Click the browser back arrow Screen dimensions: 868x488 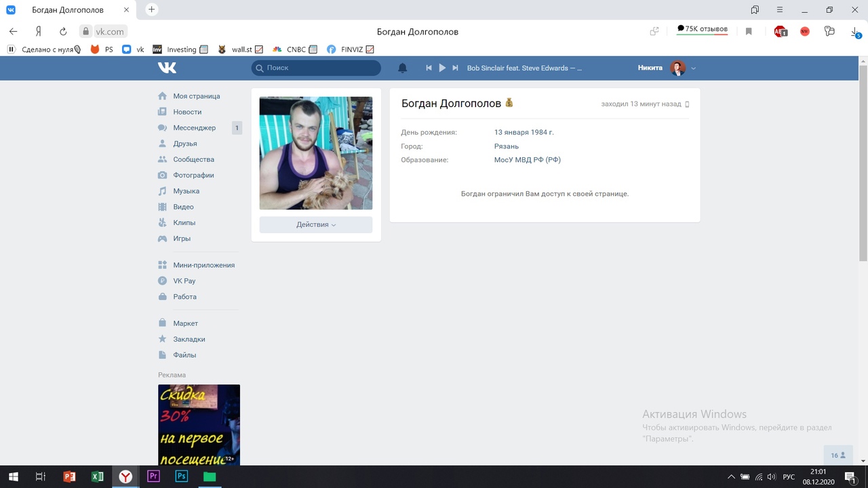pyautogui.click(x=13, y=31)
